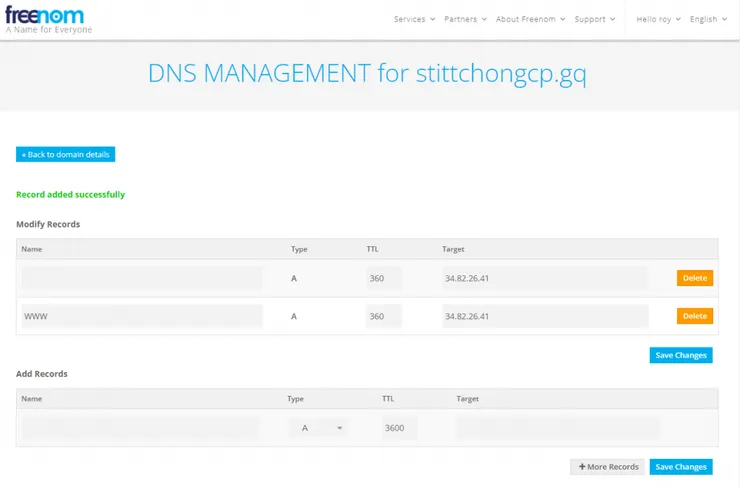Focus the new record Name field
Viewport: 740px width, 489px height.
140,428
